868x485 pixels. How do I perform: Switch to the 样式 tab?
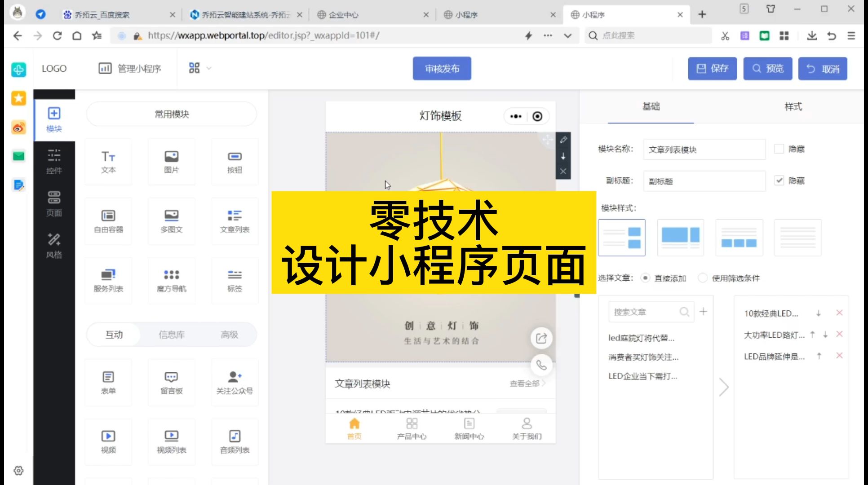(x=793, y=106)
